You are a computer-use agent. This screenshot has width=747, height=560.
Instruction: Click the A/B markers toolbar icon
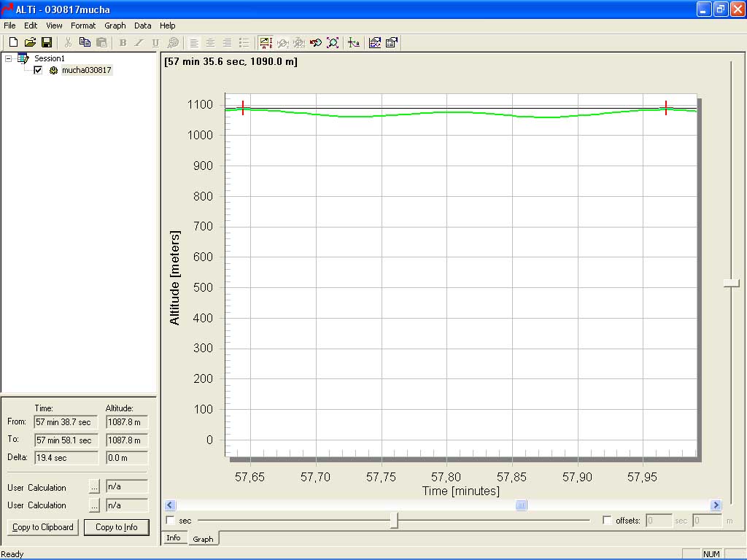(x=266, y=42)
